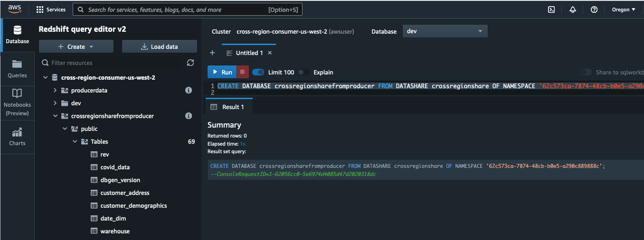This screenshot has height=240, width=644.
Task: Toggle the Explain switch
Action: tap(304, 72)
